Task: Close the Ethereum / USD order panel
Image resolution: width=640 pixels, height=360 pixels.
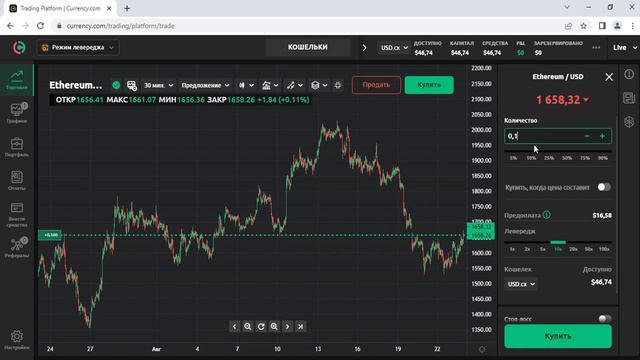Action: (609, 77)
